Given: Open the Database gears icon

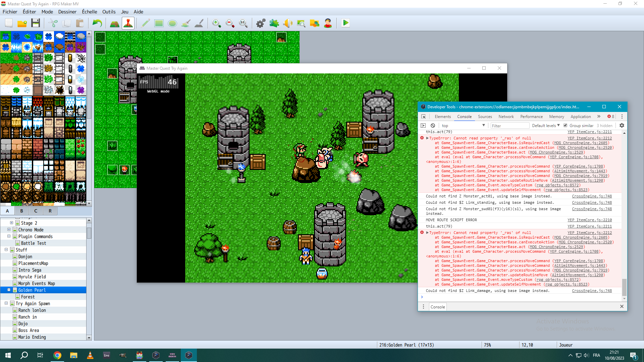Looking at the screenshot, I should point(261,23).
